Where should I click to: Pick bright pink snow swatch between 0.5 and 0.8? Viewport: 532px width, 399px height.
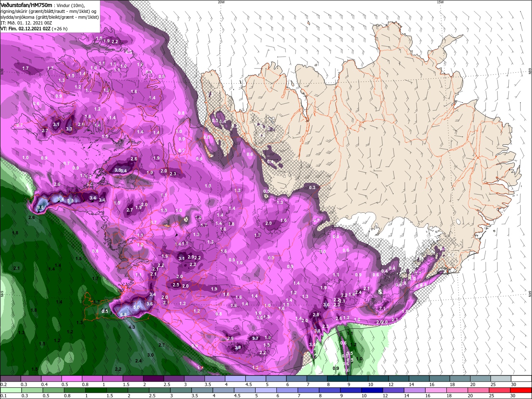(71, 378)
